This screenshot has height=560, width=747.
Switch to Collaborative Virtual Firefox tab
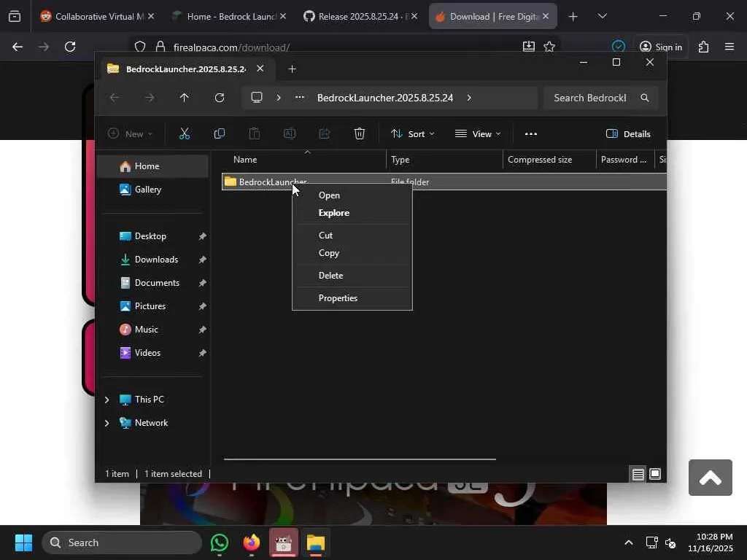pyautogui.click(x=97, y=16)
